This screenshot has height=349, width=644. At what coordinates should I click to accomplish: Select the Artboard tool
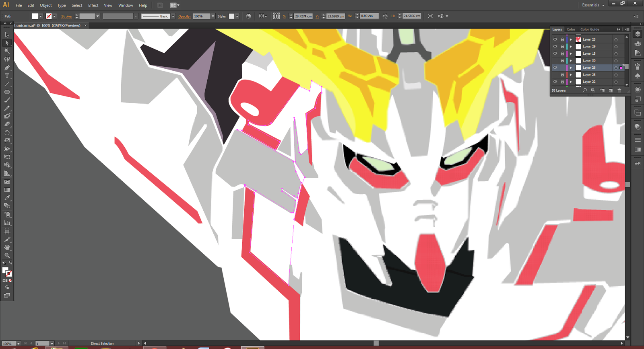pyautogui.click(x=7, y=231)
